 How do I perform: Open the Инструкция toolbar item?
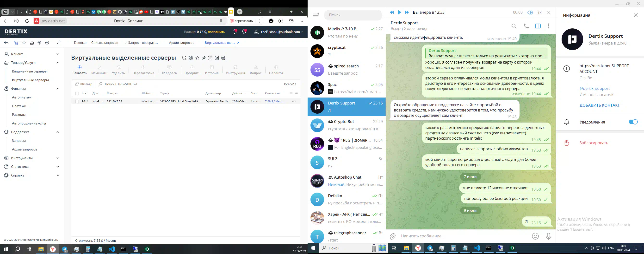click(x=235, y=70)
